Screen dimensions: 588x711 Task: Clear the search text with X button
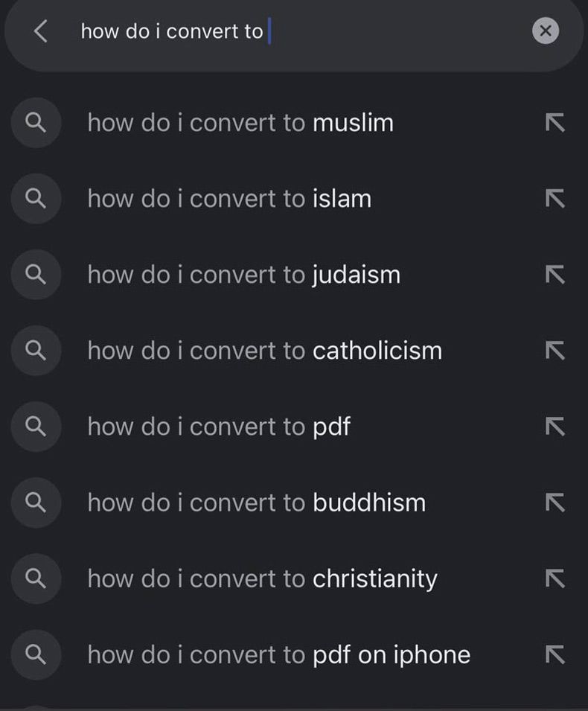click(x=546, y=31)
